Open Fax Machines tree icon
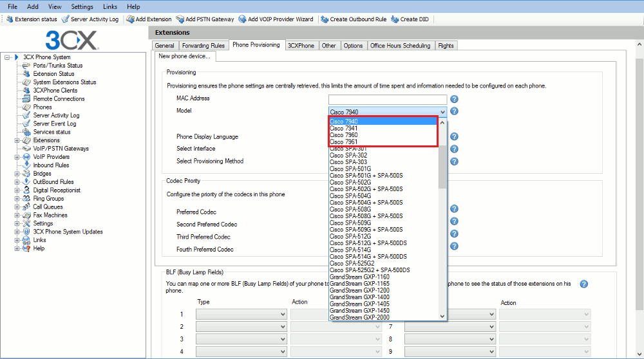The width and height of the screenshot is (644, 359). 26,215
